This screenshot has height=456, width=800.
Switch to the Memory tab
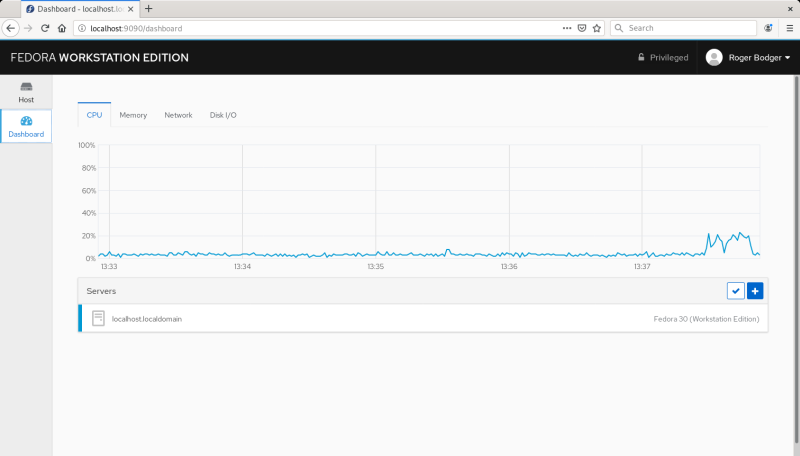(x=133, y=115)
